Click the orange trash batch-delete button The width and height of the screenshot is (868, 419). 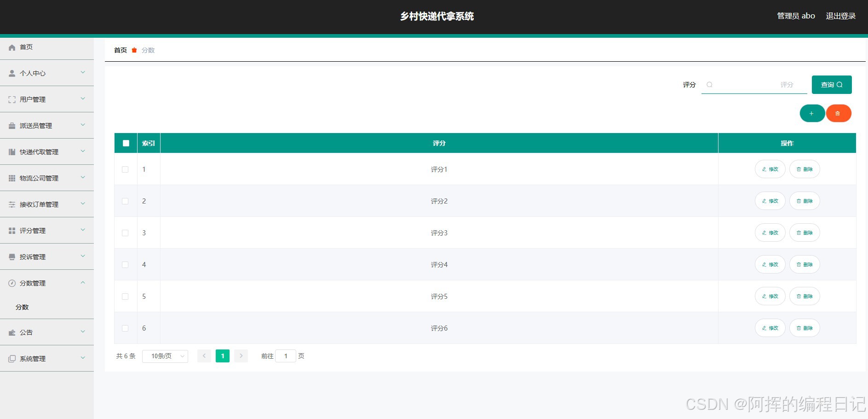click(838, 113)
